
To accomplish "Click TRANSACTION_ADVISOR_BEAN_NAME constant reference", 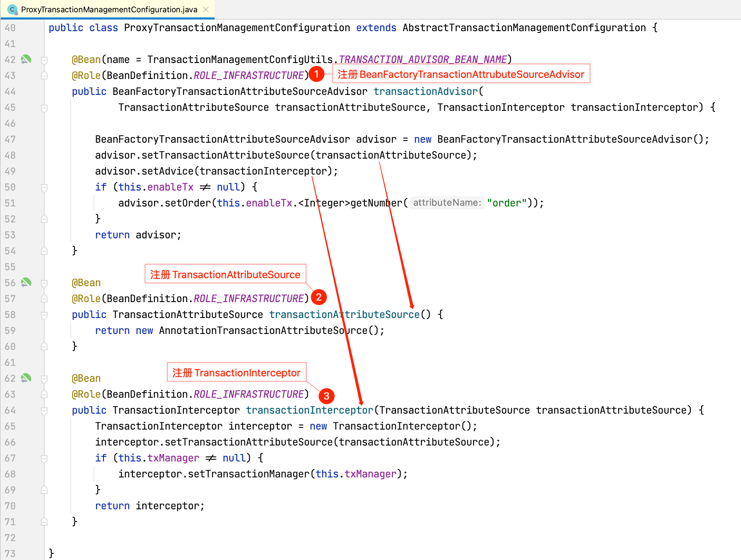I will point(423,59).
